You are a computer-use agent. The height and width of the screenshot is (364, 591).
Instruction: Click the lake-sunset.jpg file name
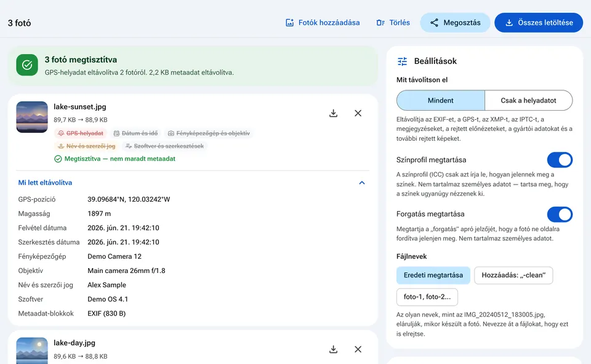click(x=80, y=106)
